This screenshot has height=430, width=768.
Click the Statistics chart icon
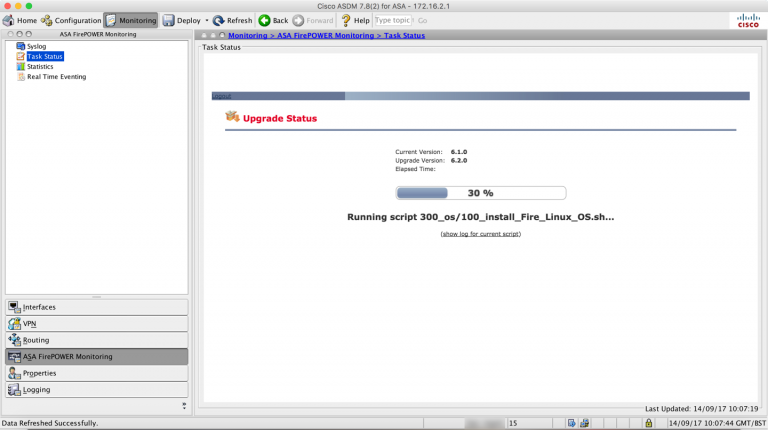coord(21,67)
